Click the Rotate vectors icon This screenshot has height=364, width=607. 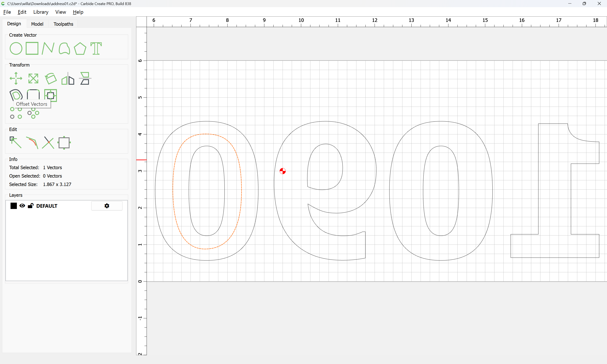pos(51,79)
